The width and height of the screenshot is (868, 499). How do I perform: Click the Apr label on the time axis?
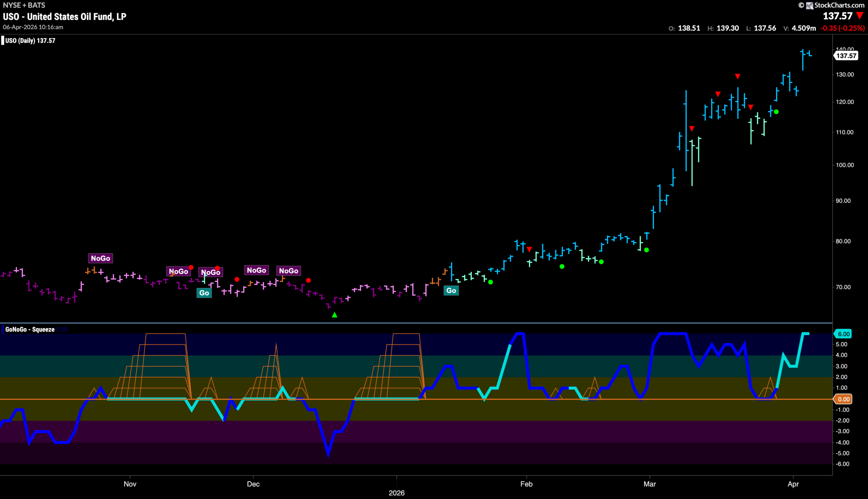793,484
